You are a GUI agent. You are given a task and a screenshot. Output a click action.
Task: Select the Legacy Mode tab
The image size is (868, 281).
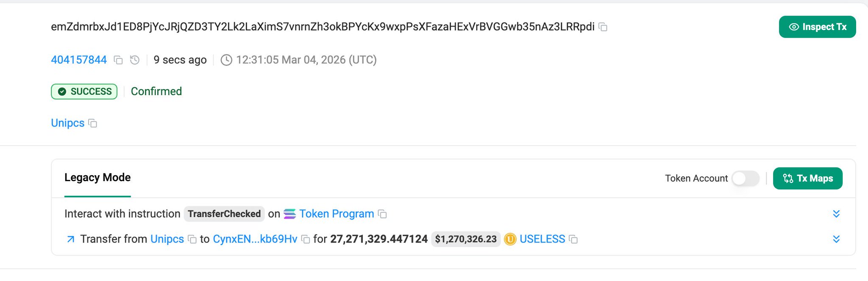97,178
